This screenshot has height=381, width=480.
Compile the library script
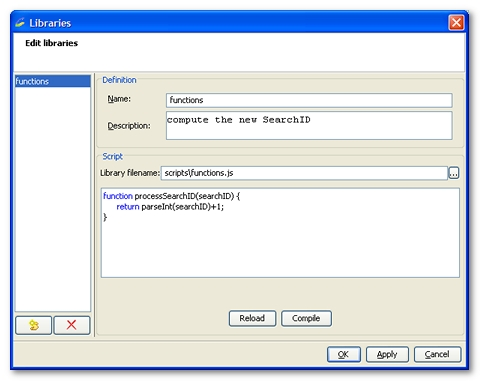(306, 318)
